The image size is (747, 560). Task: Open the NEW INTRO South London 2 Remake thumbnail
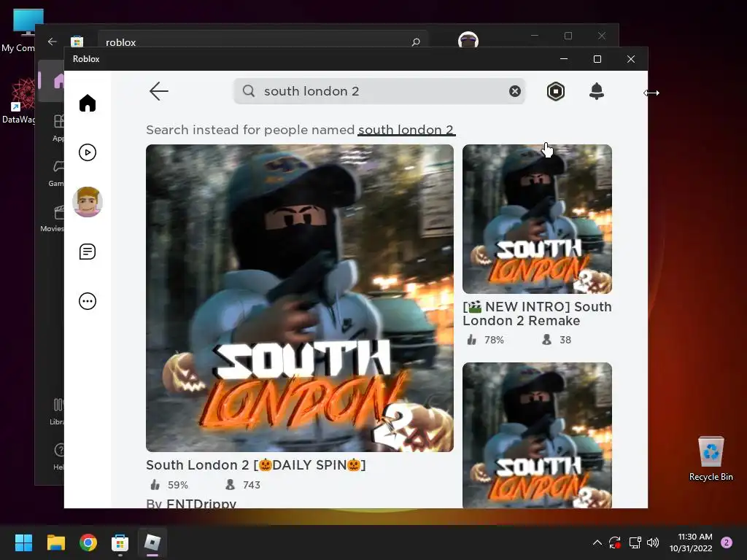[x=537, y=219]
